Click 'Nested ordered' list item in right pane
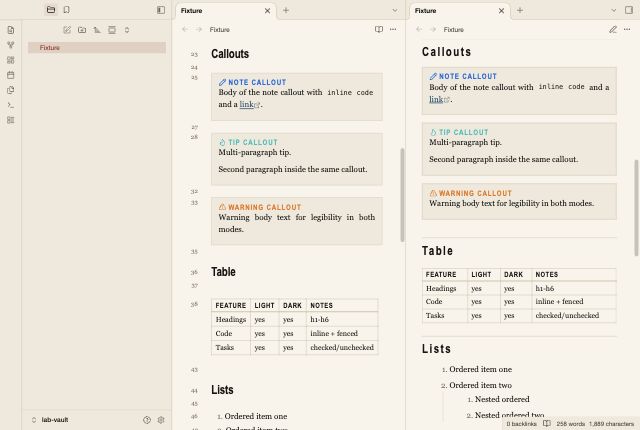 [502, 399]
